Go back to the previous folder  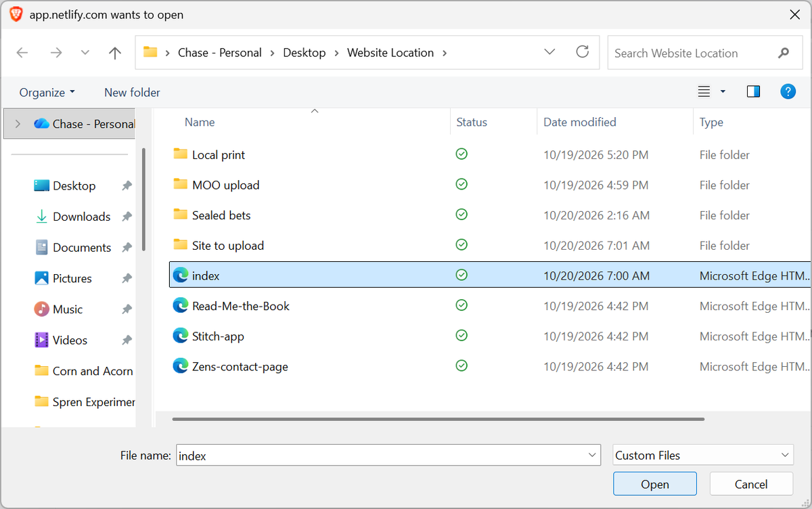click(22, 53)
